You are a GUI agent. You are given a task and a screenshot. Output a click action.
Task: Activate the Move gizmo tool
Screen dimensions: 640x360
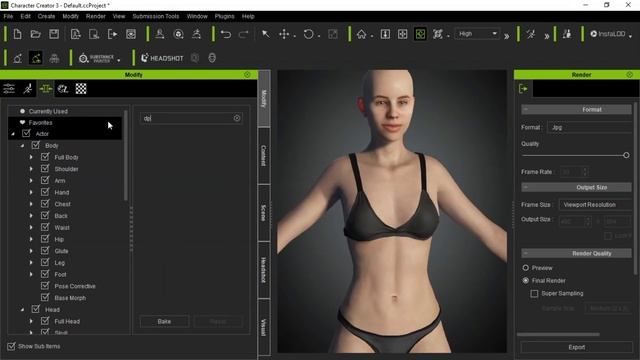pyautogui.click(x=284, y=34)
